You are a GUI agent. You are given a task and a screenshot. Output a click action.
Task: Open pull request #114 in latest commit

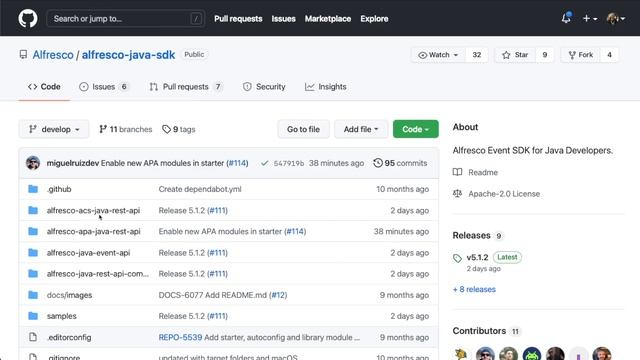pyautogui.click(x=237, y=163)
